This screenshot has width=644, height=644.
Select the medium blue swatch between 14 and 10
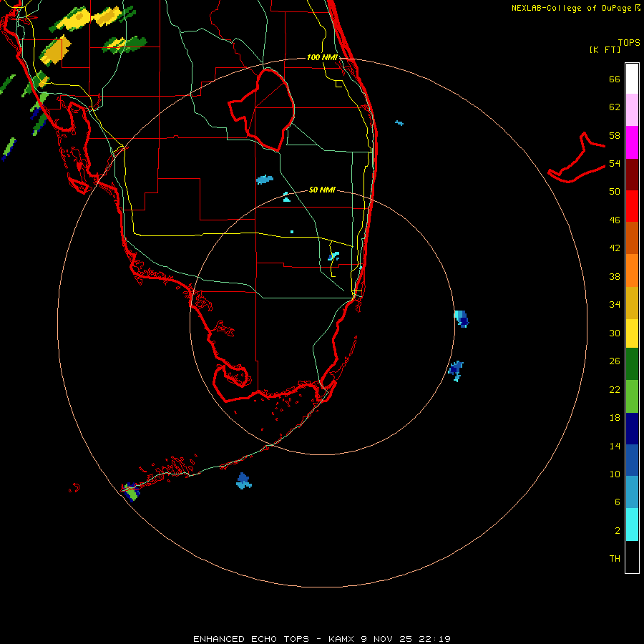(632, 460)
